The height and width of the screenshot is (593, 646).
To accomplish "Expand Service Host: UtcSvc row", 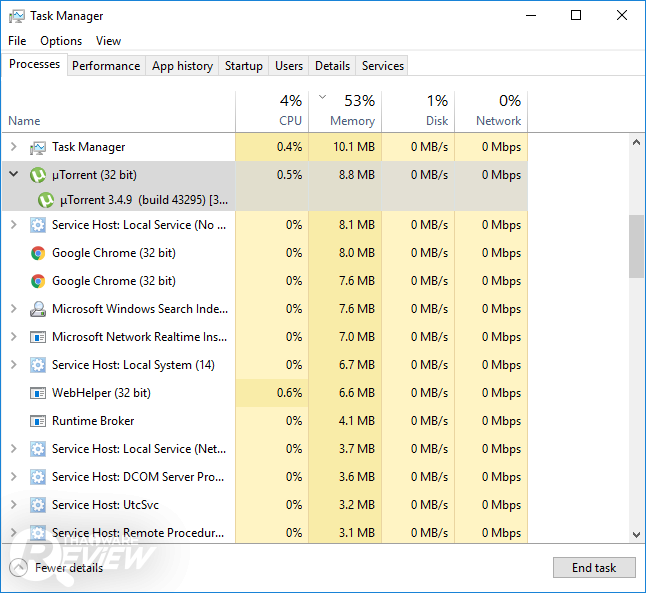I will point(14,505).
